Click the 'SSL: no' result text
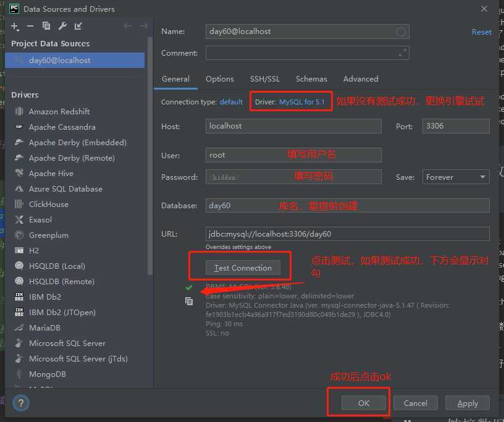The image size is (504, 422). pyautogui.click(x=217, y=333)
